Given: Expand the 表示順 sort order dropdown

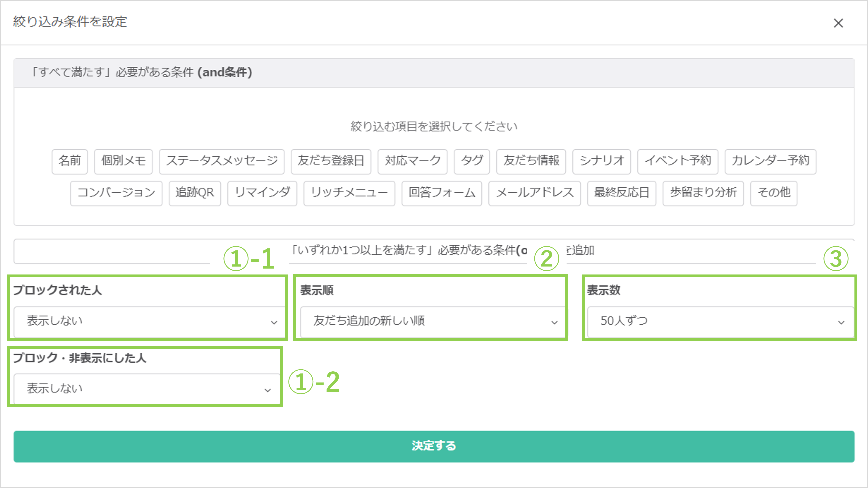Looking at the screenshot, I should [433, 322].
